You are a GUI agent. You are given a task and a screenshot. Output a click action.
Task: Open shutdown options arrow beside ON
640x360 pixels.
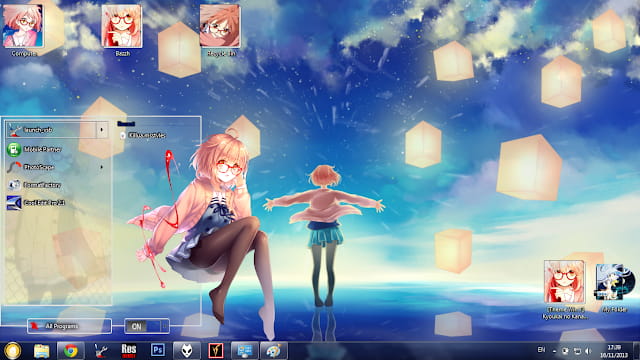point(164,326)
